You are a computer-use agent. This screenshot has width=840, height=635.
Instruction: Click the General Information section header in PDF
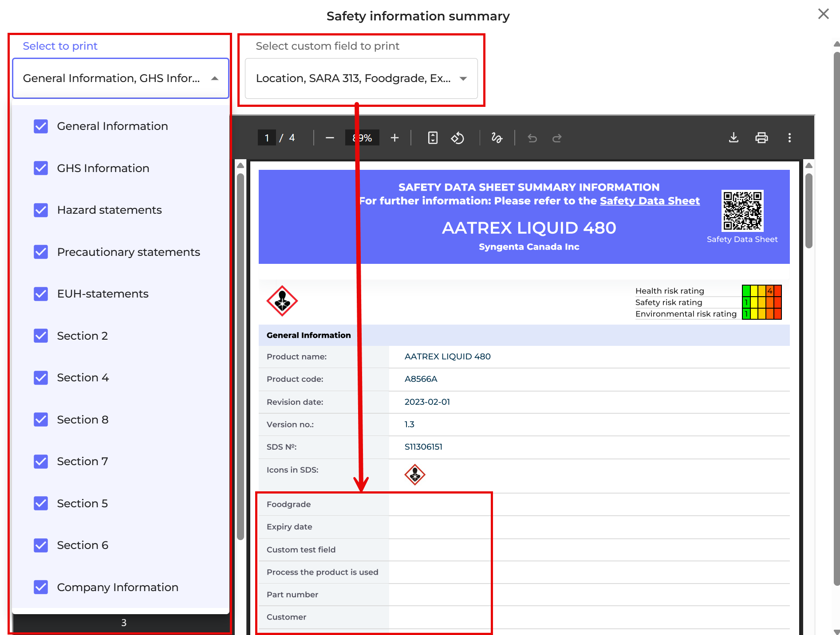[524, 335]
